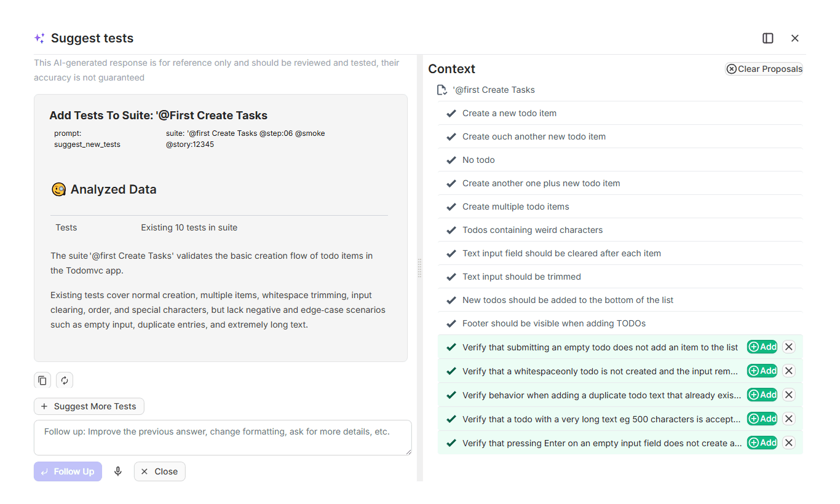The width and height of the screenshot is (840, 504).
Task: Click the 'suggest_new_tests' prompt value
Action: pyautogui.click(x=87, y=144)
